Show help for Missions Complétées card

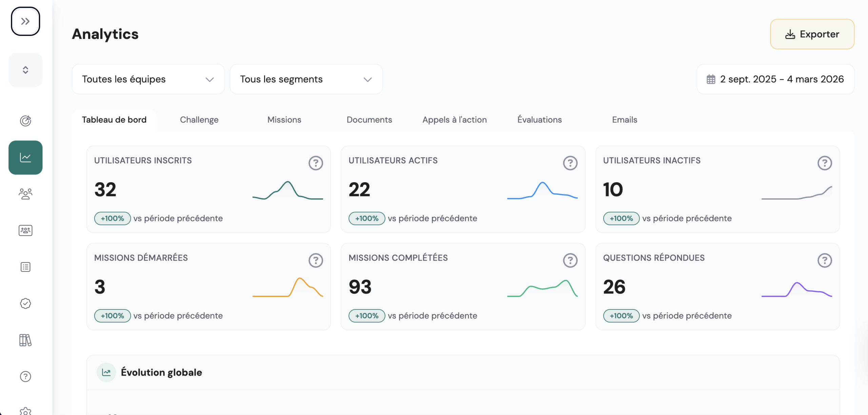[570, 261]
